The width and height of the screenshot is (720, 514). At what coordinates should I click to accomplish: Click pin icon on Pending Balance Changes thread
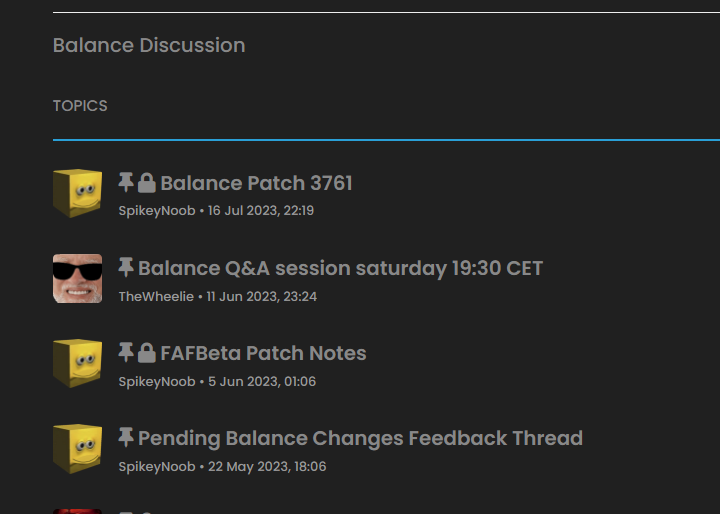126,437
